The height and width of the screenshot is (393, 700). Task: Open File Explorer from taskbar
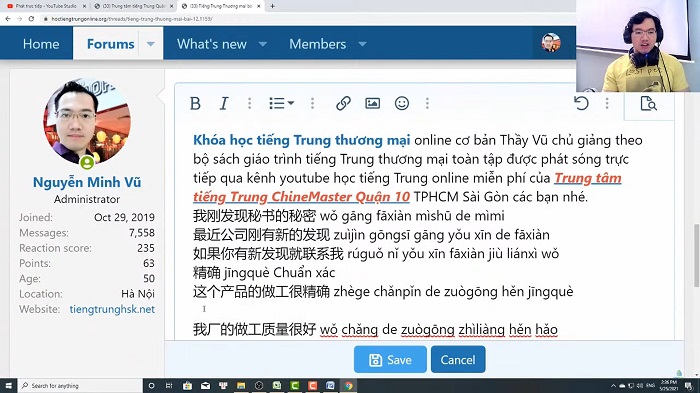(241, 385)
